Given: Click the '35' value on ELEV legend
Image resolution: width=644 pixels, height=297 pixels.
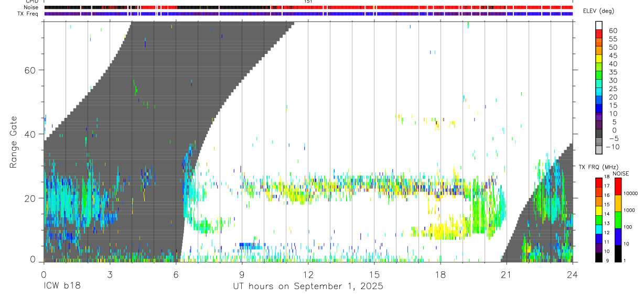Looking at the screenshot, I should pyautogui.click(x=613, y=72).
